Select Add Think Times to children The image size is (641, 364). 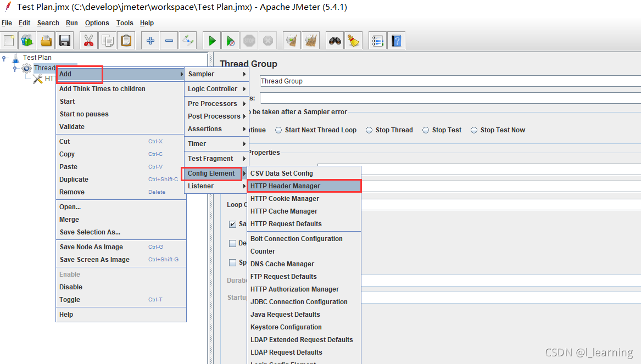tap(121, 88)
